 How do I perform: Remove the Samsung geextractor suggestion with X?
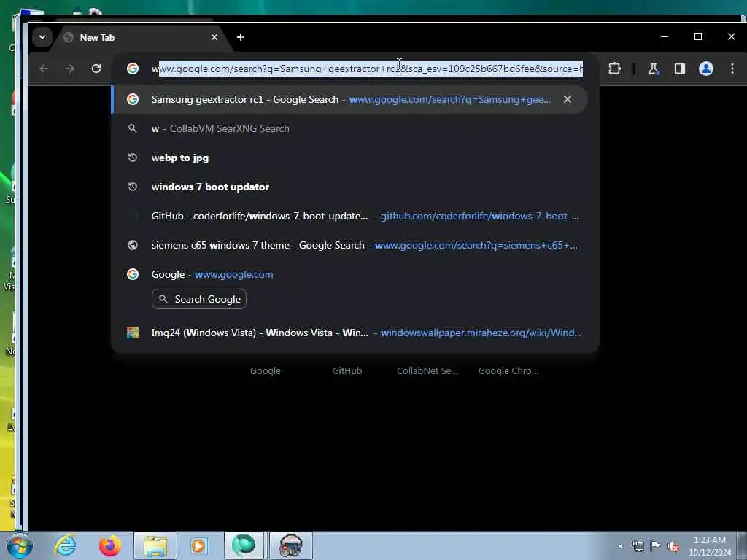coord(567,99)
